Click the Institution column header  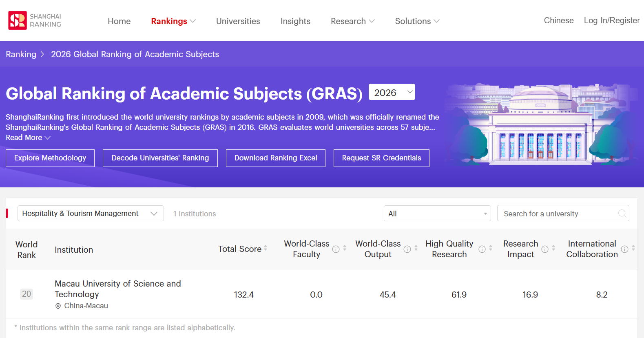pyautogui.click(x=74, y=250)
